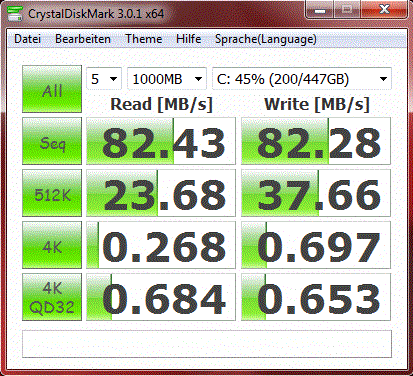The width and height of the screenshot is (413, 376).
Task: Select the Seq read result 82.43
Action: tap(161, 141)
